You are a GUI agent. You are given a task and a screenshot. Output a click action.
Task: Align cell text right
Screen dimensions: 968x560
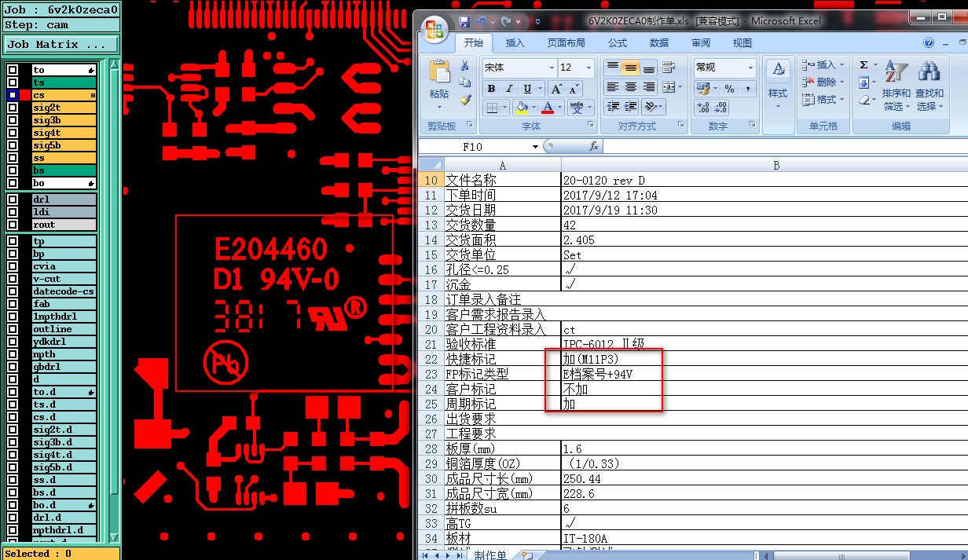(649, 87)
